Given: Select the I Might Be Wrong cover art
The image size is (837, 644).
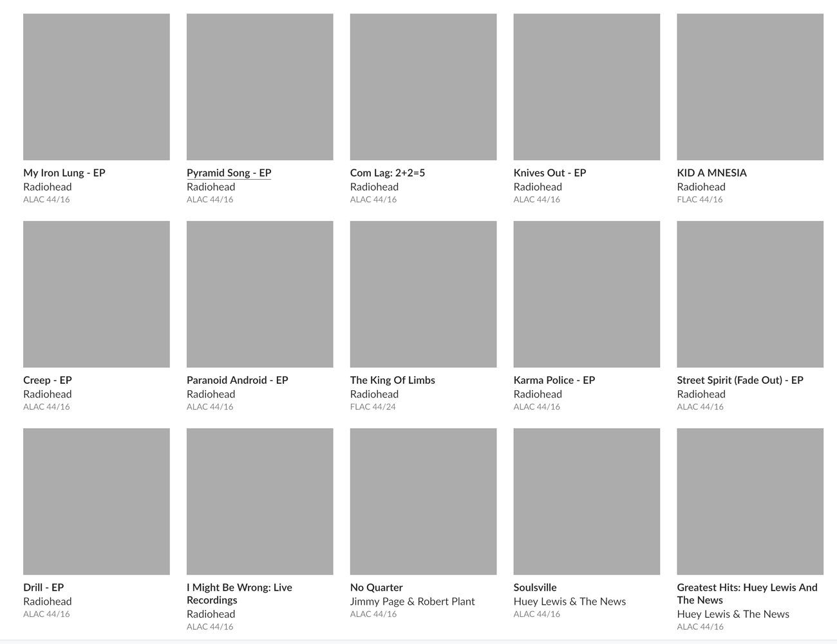Looking at the screenshot, I should click(260, 502).
